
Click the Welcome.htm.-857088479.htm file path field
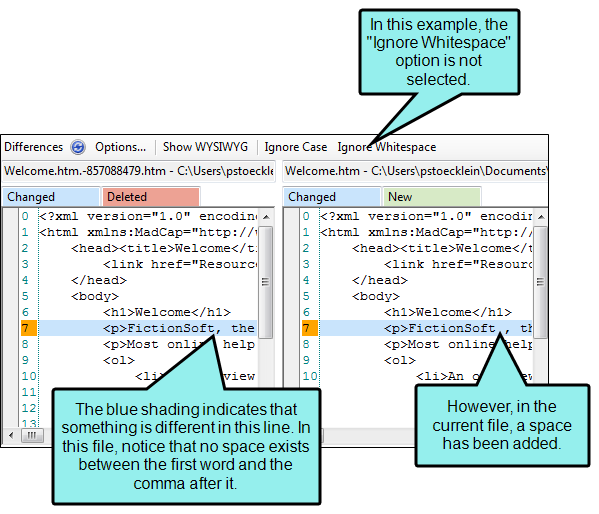[139, 171]
